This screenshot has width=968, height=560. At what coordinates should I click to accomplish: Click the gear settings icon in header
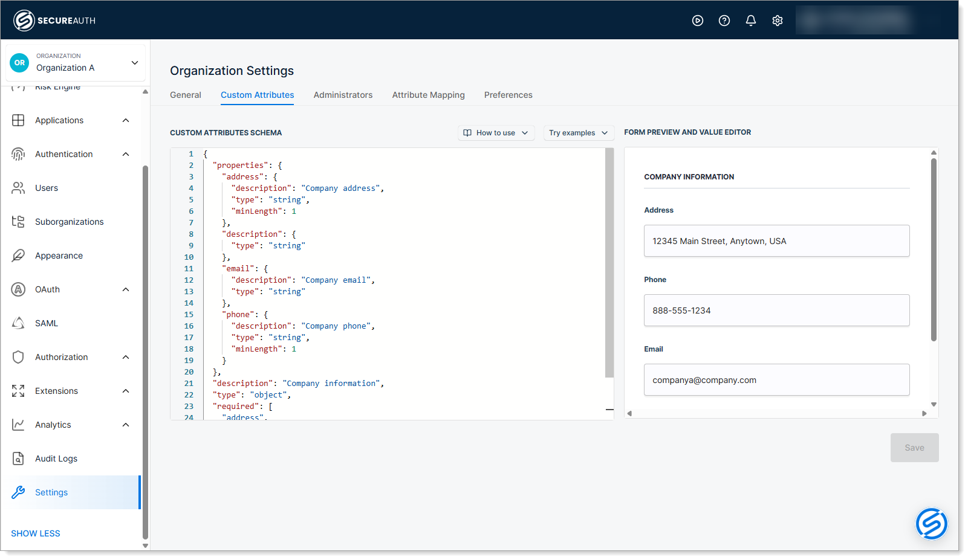(x=777, y=21)
